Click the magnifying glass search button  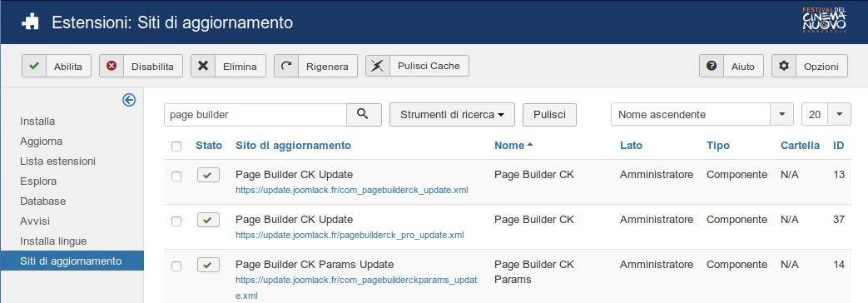pyautogui.click(x=363, y=115)
